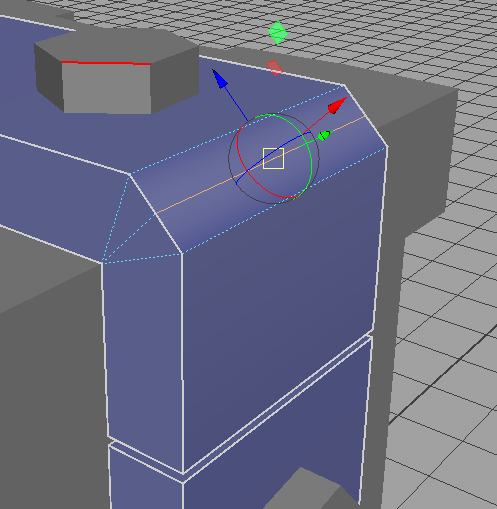This screenshot has width=497, height=509.
Task: Select the yellow center square manipulator handle
Action: pos(273,158)
